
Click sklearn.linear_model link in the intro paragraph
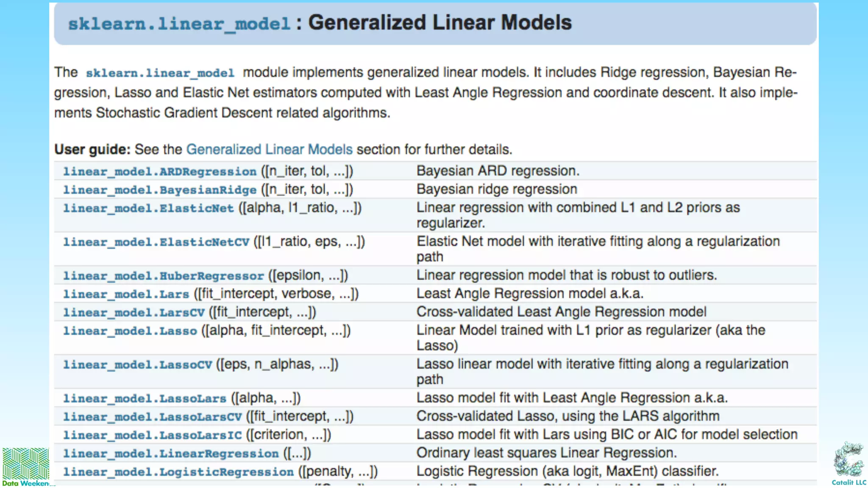[x=160, y=73]
